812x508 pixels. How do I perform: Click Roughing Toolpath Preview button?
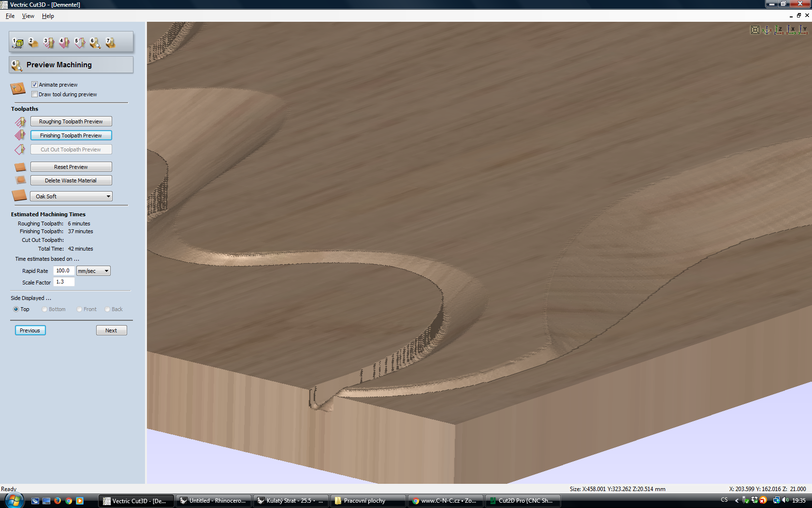click(x=71, y=121)
